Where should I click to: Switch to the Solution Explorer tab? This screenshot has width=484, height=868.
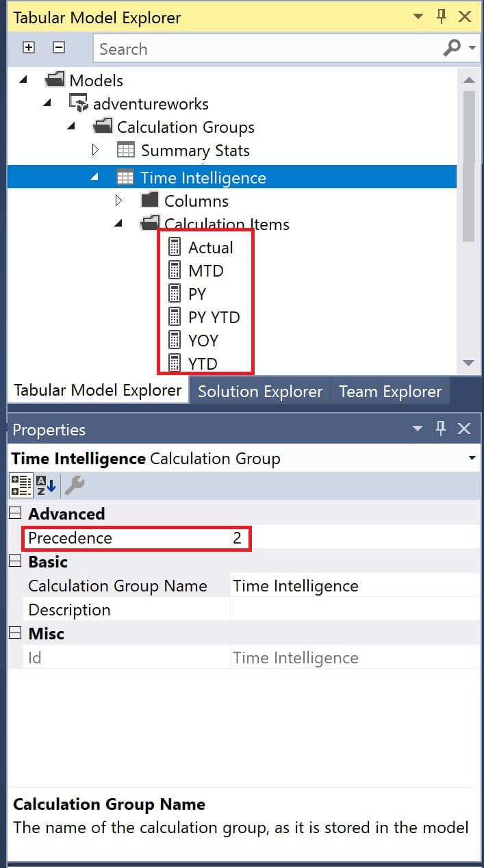[x=260, y=392]
